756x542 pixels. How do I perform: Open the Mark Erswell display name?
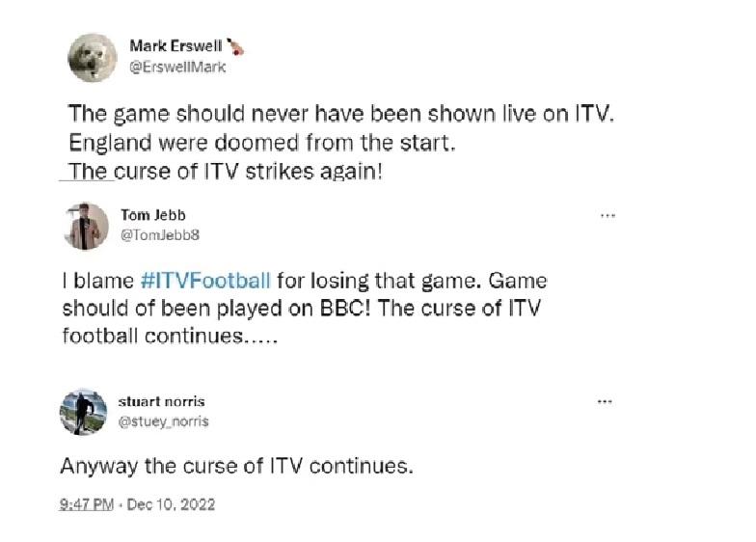click(x=175, y=46)
